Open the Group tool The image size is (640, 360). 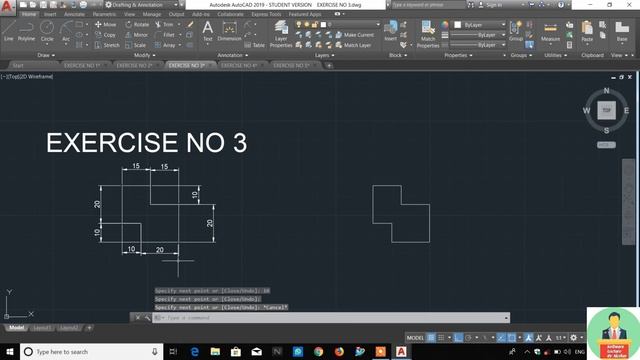[x=516, y=31]
